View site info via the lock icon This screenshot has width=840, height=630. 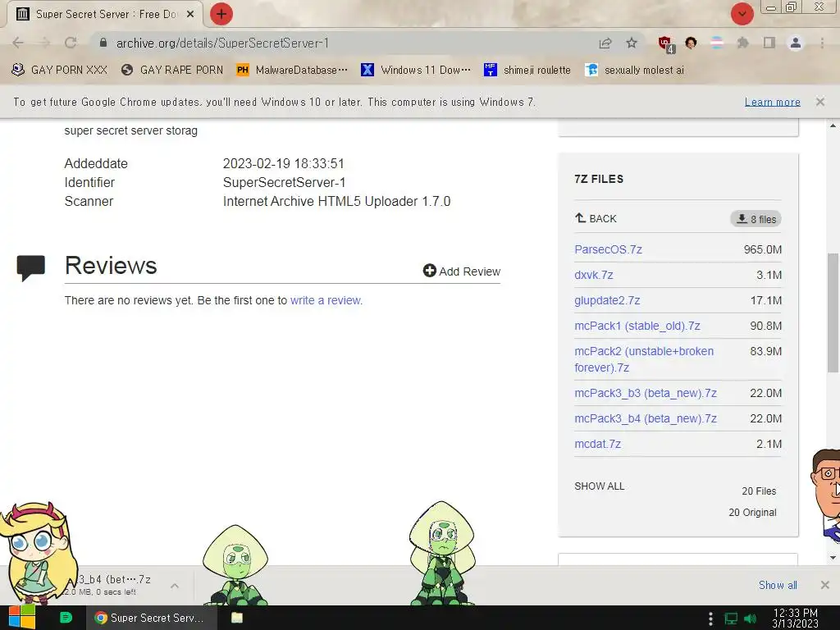[x=103, y=43]
